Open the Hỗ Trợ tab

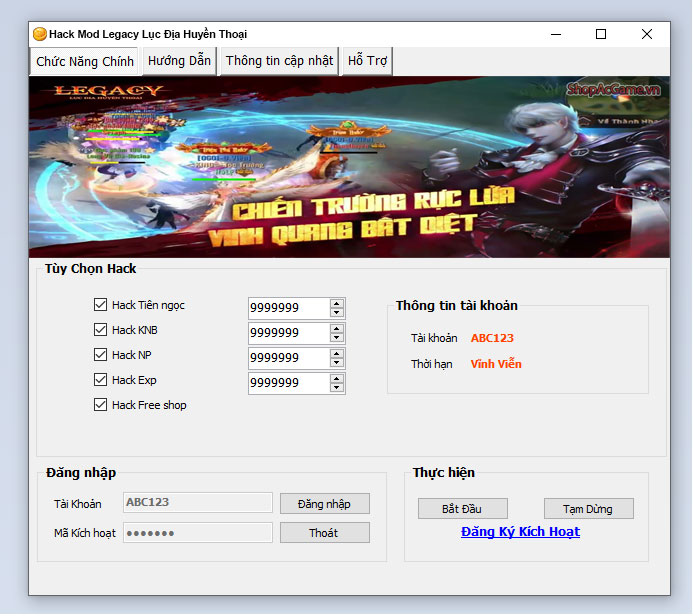tap(367, 61)
